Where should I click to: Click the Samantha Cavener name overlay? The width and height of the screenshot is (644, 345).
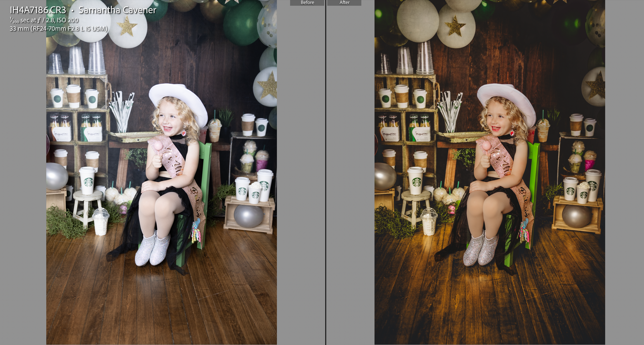coord(117,10)
